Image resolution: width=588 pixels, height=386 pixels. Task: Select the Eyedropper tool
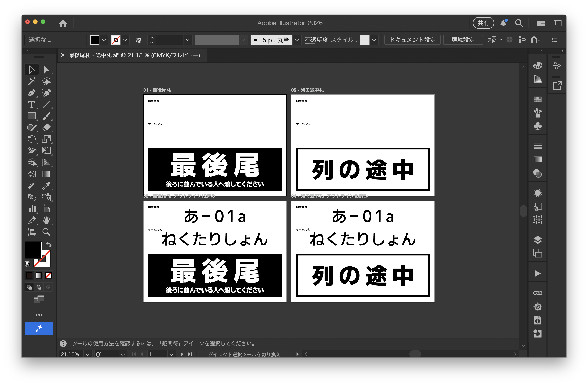47,186
